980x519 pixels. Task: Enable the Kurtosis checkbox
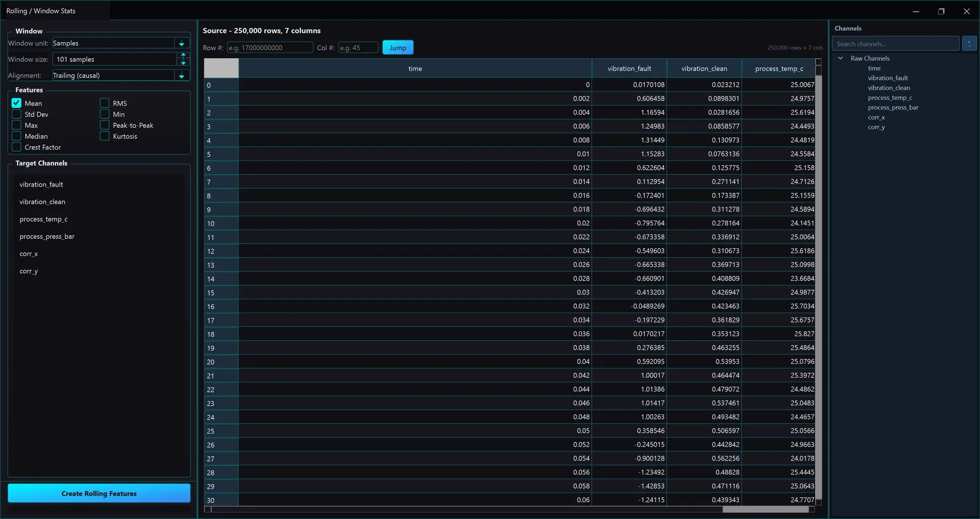[x=104, y=136]
